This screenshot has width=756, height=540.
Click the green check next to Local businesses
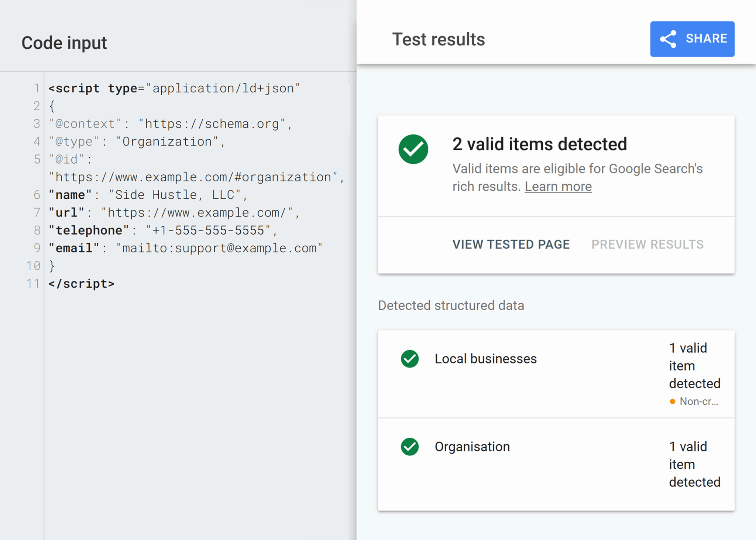pyautogui.click(x=410, y=359)
